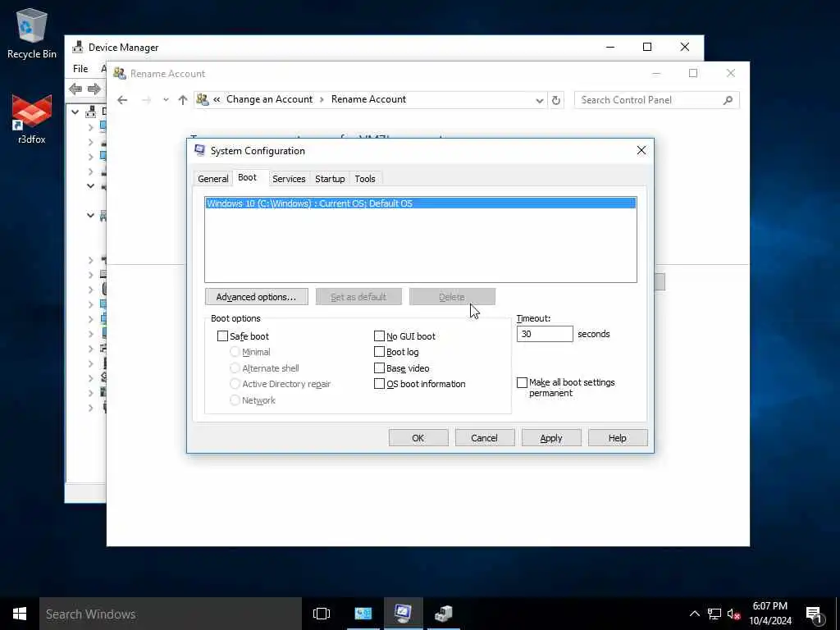Select the Network safe boot radio
Screen dimensions: 840x630
tap(235, 400)
